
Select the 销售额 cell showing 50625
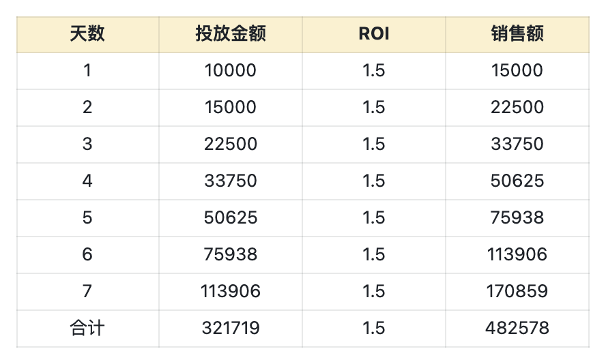click(517, 181)
